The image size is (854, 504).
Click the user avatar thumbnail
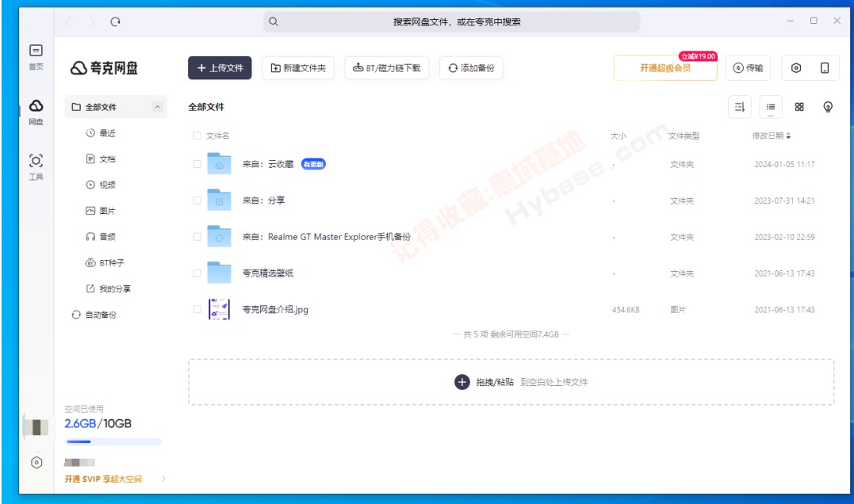point(36,427)
